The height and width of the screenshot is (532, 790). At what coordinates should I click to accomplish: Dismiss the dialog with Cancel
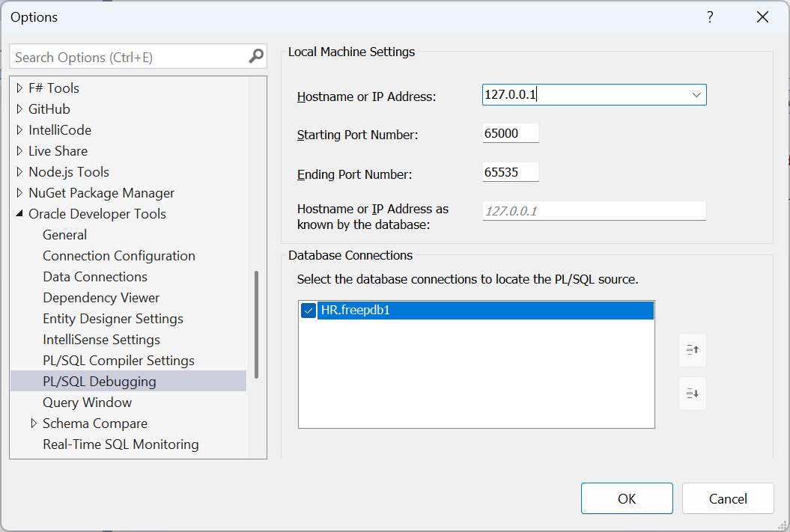(x=727, y=498)
